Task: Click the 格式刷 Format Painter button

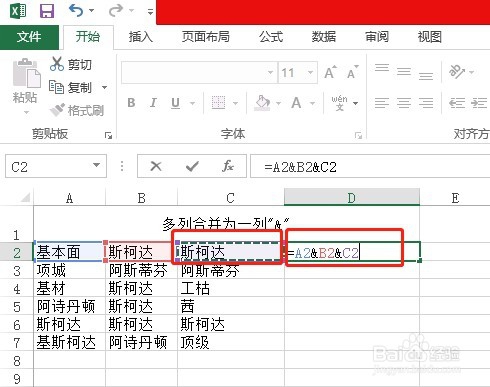Action: (x=77, y=110)
